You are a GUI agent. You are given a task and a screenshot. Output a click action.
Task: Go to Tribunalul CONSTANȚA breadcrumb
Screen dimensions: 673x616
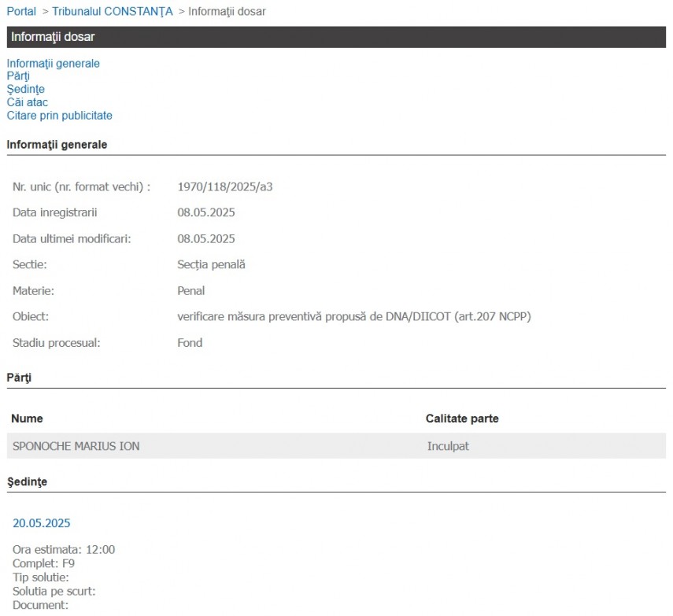point(113,11)
